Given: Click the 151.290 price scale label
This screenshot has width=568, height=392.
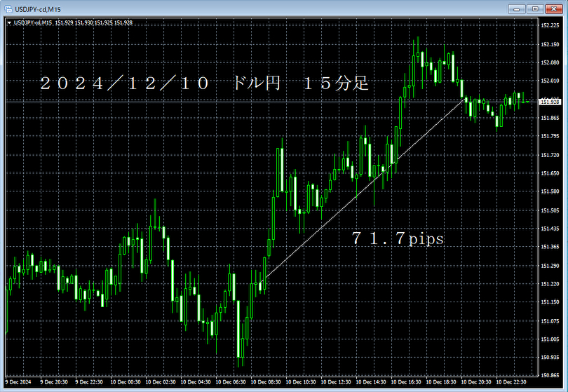Looking at the screenshot, I should click(550, 266).
